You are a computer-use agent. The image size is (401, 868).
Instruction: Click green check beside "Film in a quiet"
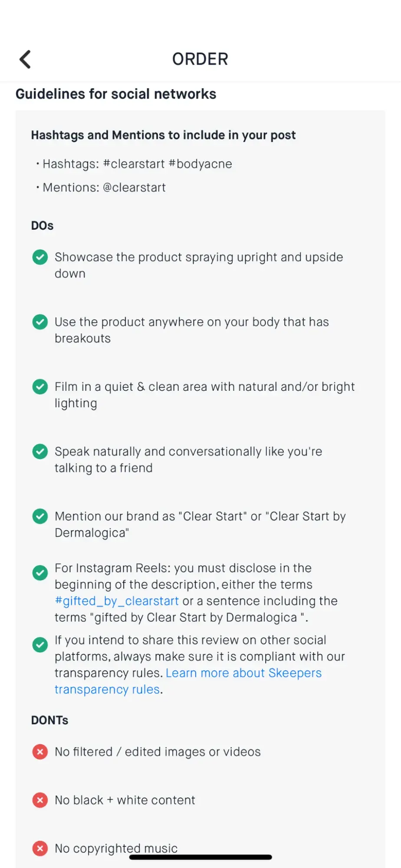[40, 386]
